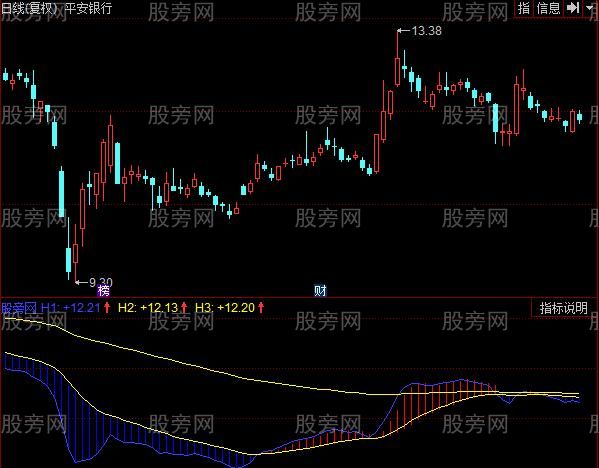Click the red arrow beside H1 value
This screenshot has height=468, width=599.
point(107,307)
